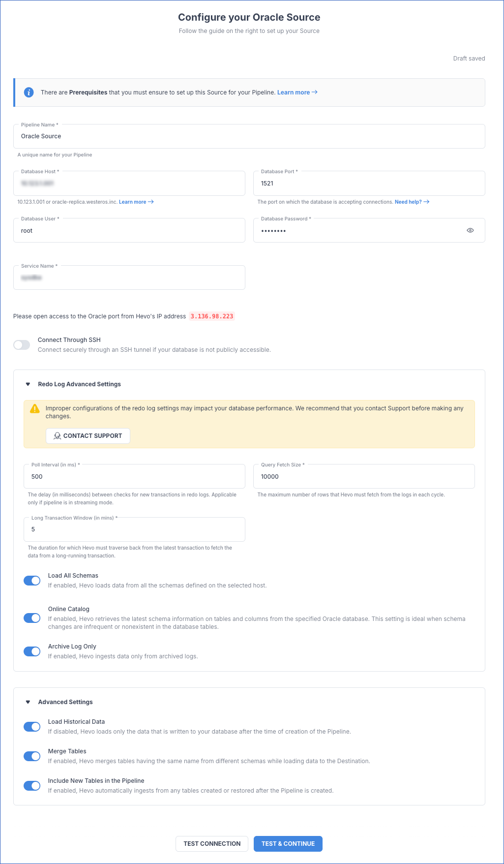Toggle Include New Tables in the Pipeline

point(32,786)
